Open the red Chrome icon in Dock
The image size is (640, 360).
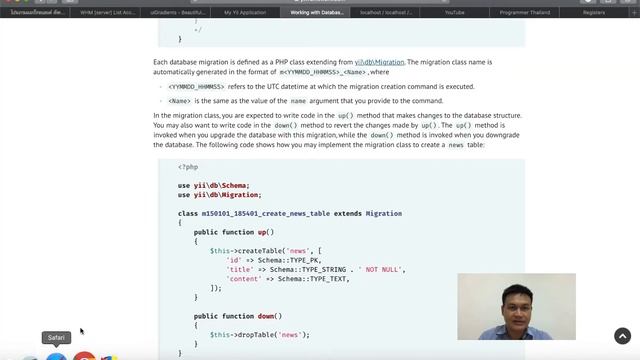(84, 356)
